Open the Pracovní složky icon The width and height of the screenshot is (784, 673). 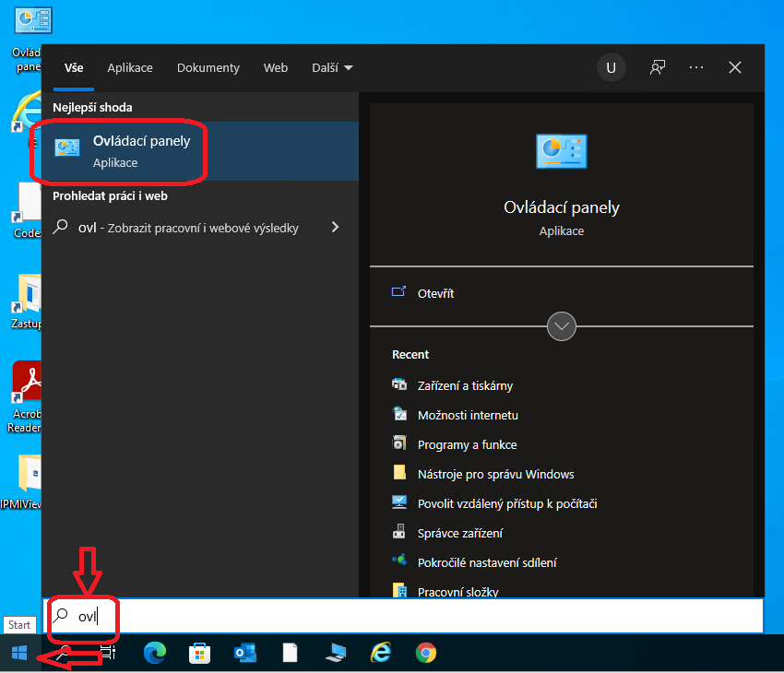point(399,591)
